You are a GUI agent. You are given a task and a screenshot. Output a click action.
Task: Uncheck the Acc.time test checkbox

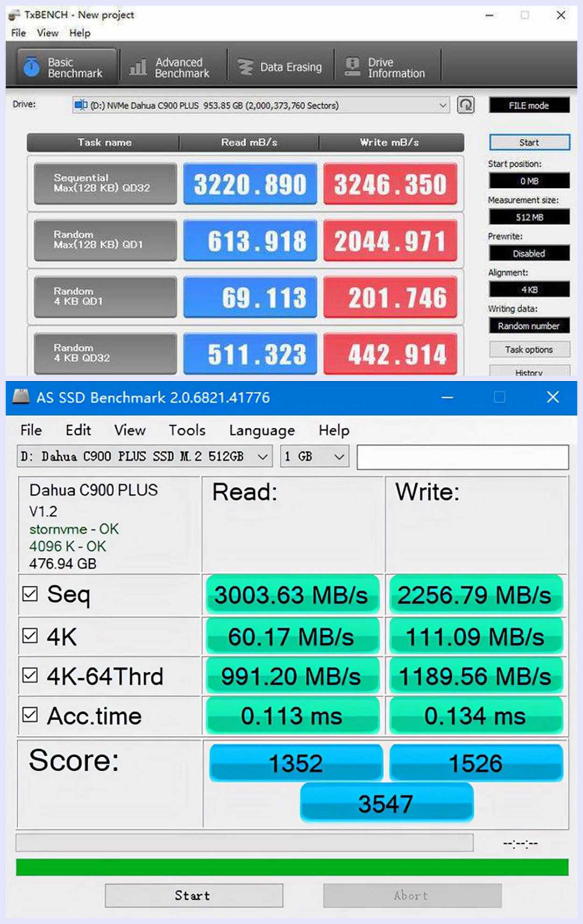coord(30,715)
